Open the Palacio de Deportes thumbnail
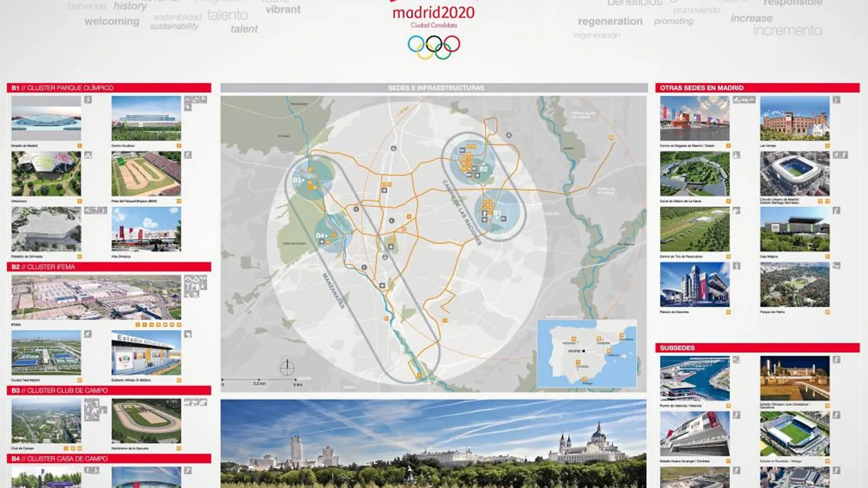This screenshot has width=868, height=488. pos(695,284)
